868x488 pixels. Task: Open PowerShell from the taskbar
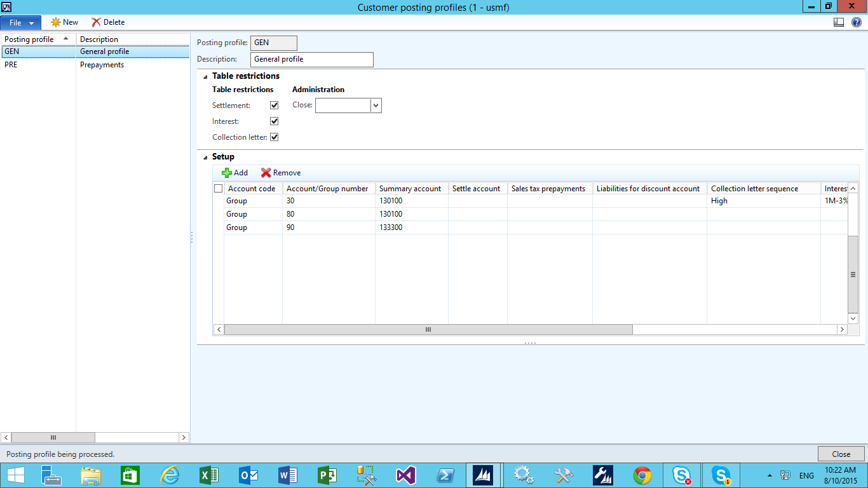[445, 475]
